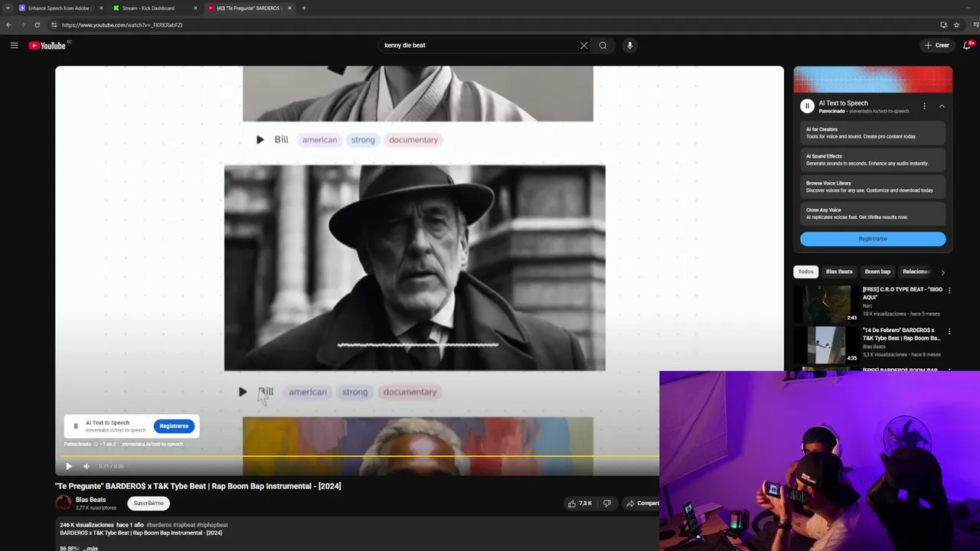The height and width of the screenshot is (551, 980).
Task: Play the lower Bill voice sample
Action: [x=243, y=392]
